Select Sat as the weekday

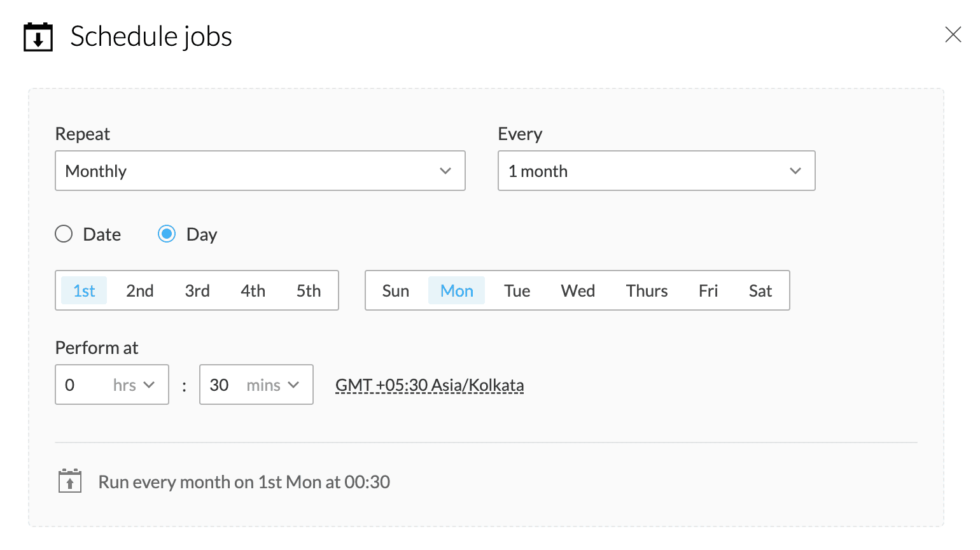coord(760,291)
